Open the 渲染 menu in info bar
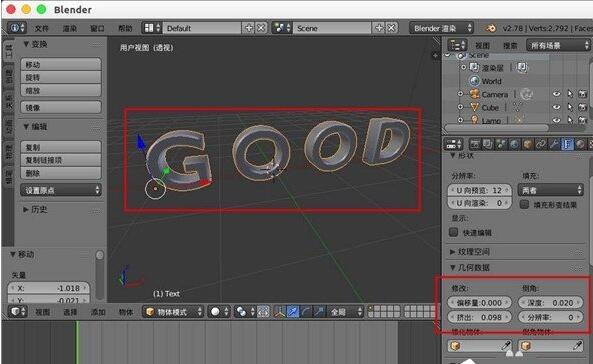Screen dimensions: 593x364 click(x=70, y=28)
